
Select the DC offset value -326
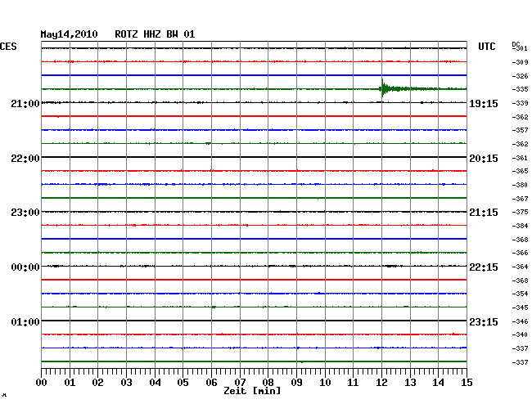pyautogui.click(x=520, y=76)
